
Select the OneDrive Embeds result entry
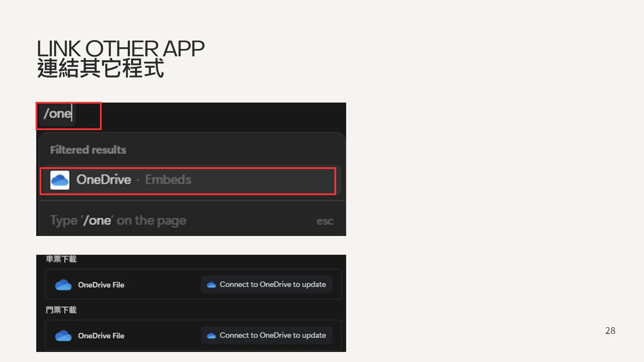point(188,181)
